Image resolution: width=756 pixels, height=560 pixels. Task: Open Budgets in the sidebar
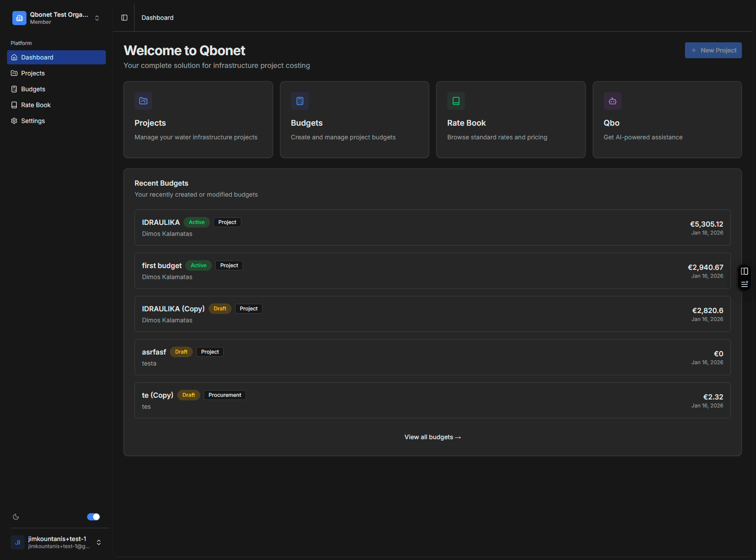tap(56, 89)
